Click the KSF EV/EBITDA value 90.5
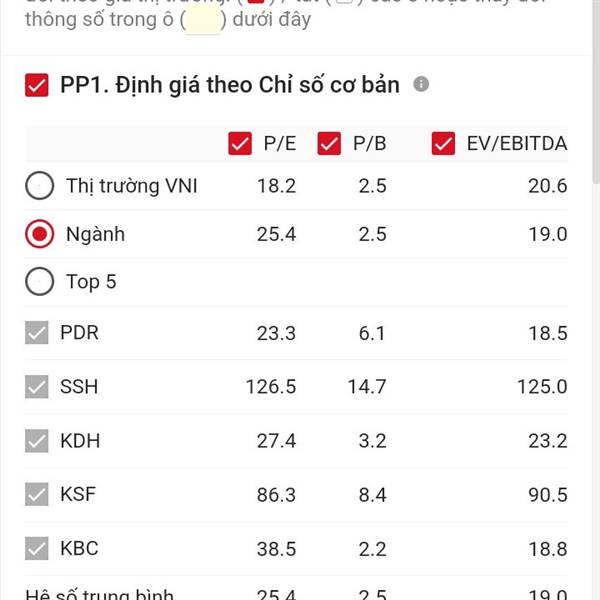Screen dimensions: 600x600 point(548,495)
